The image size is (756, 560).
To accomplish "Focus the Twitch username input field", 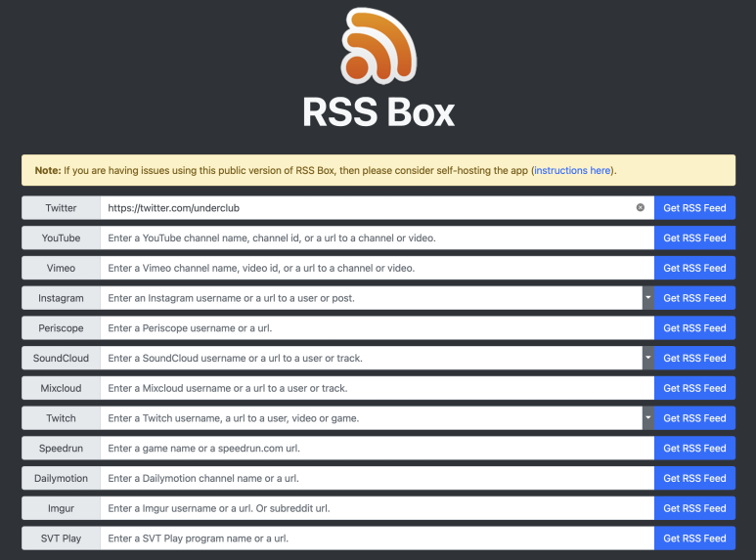I will 372,418.
